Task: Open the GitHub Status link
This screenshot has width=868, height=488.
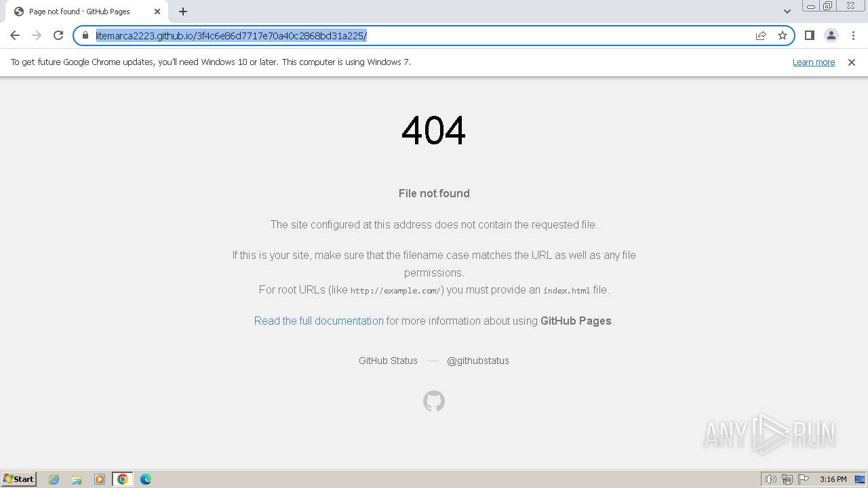Action: click(388, 361)
